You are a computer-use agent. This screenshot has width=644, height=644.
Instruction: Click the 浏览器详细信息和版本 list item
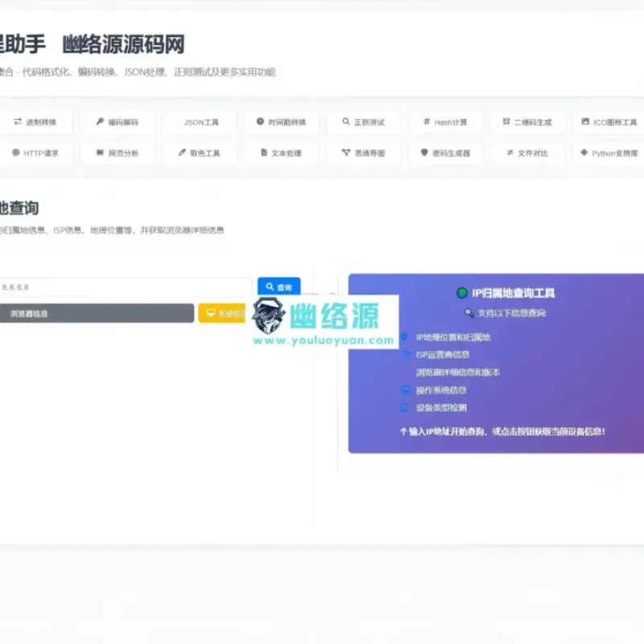458,372
